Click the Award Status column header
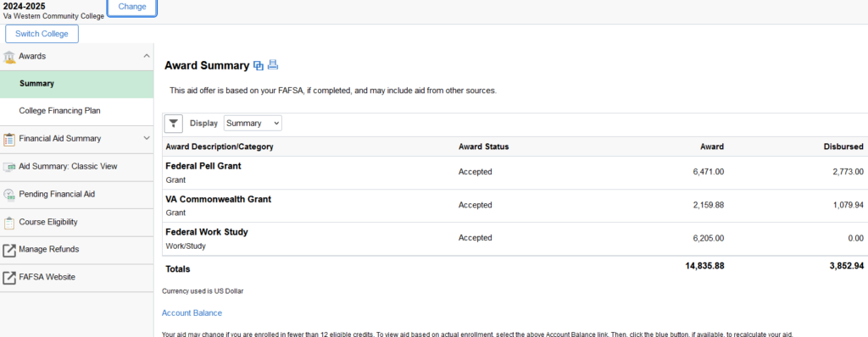 [483, 147]
